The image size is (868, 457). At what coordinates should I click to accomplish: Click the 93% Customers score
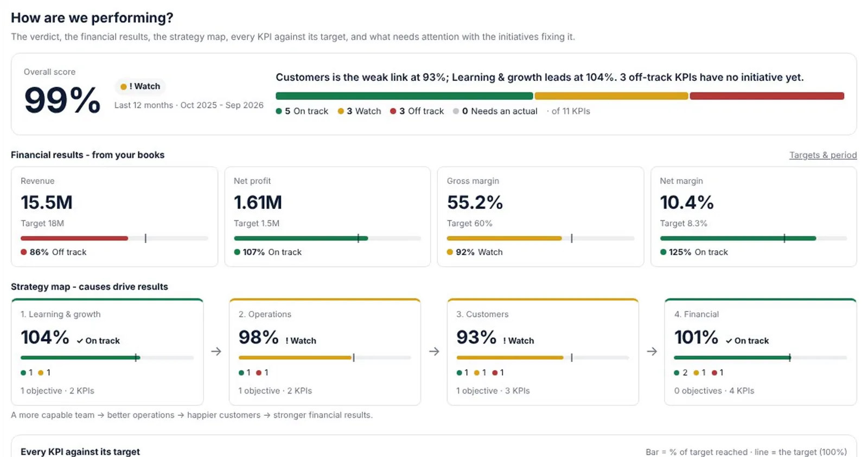pyautogui.click(x=476, y=338)
